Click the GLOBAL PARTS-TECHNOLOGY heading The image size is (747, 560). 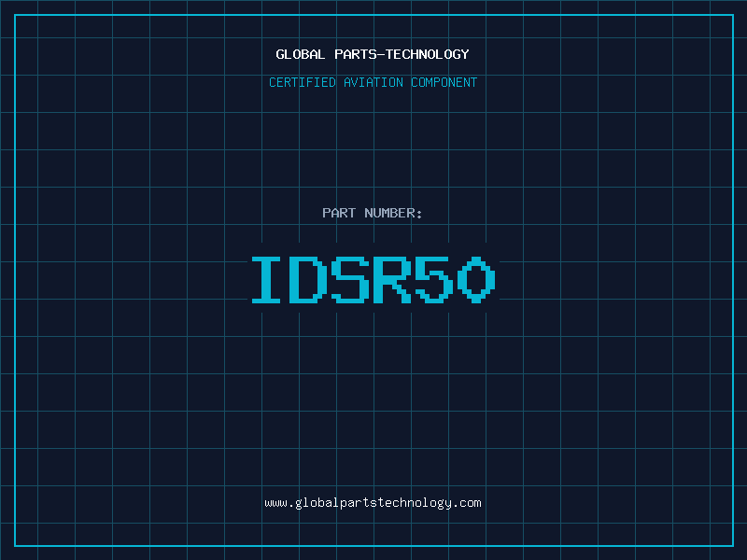click(373, 55)
